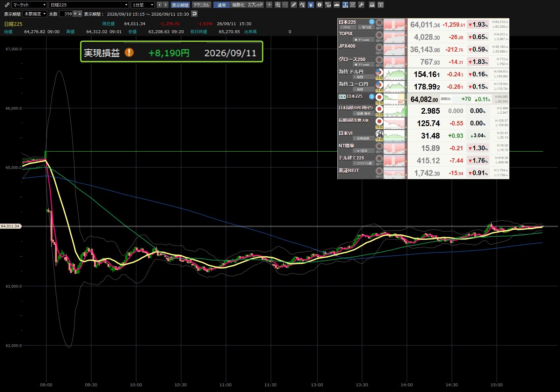Select the crosshair cursor icon
This screenshot has width=560, height=392.
pos(269,5)
